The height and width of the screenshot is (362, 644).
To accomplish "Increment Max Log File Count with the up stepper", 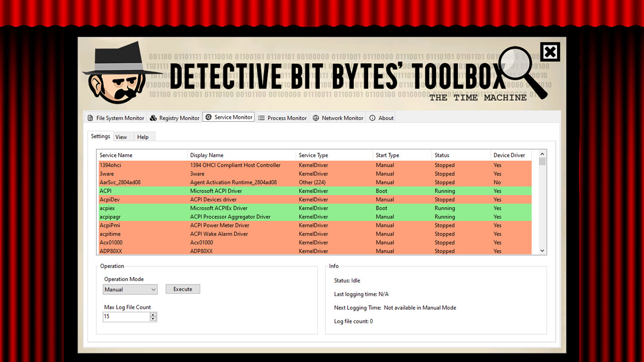I will 153,314.
